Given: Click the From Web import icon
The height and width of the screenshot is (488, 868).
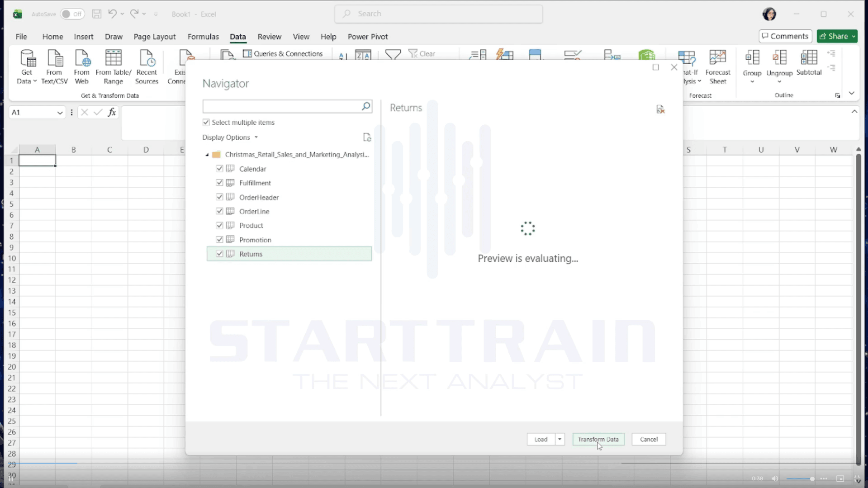Looking at the screenshot, I should tap(82, 67).
